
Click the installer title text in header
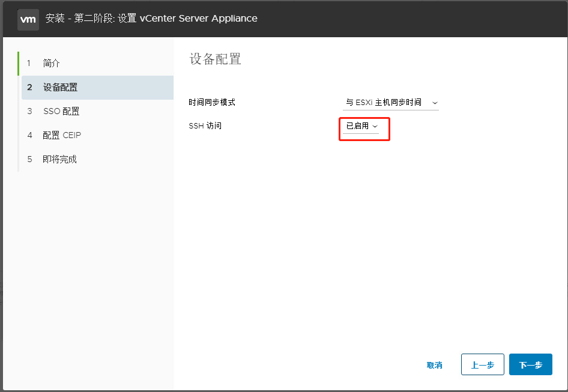point(151,19)
